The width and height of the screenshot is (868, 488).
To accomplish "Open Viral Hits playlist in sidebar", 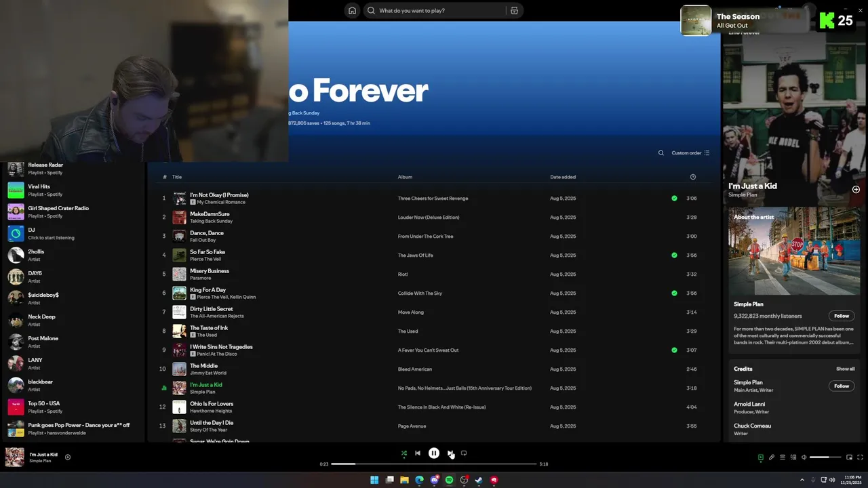I will click(x=72, y=190).
